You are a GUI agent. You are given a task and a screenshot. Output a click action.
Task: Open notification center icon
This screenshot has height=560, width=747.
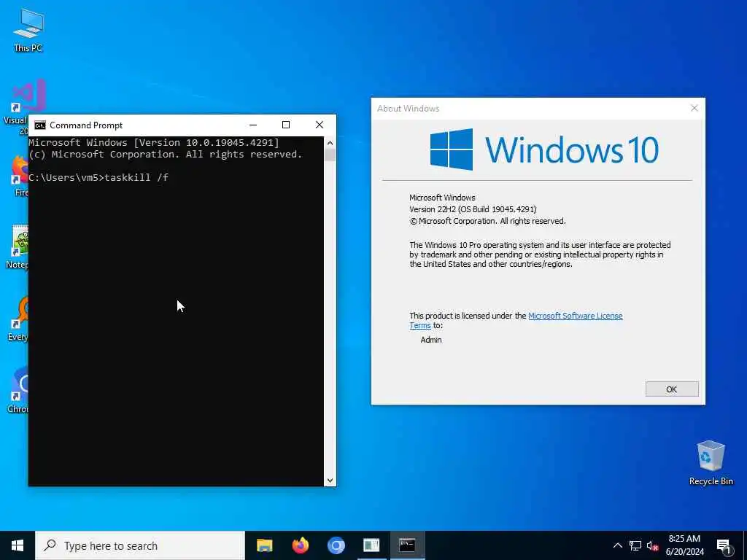[724, 545]
